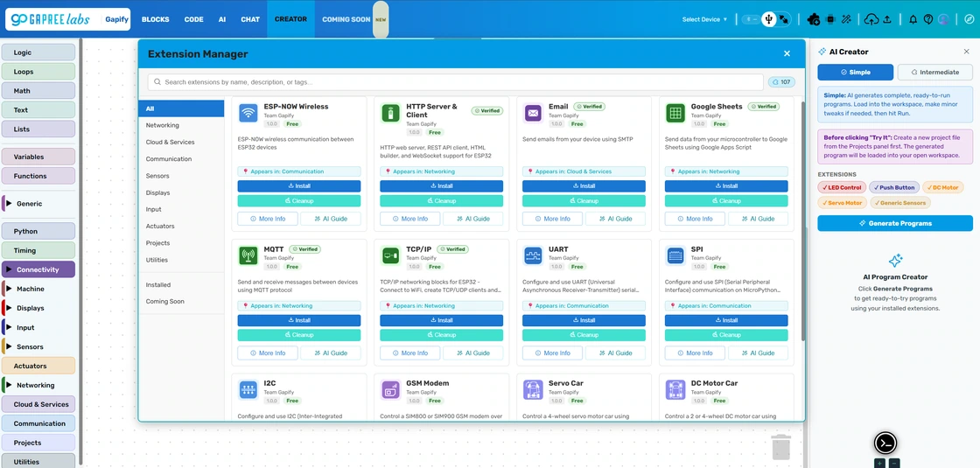
Task: Expand the Generic block category
Action: [38, 204]
